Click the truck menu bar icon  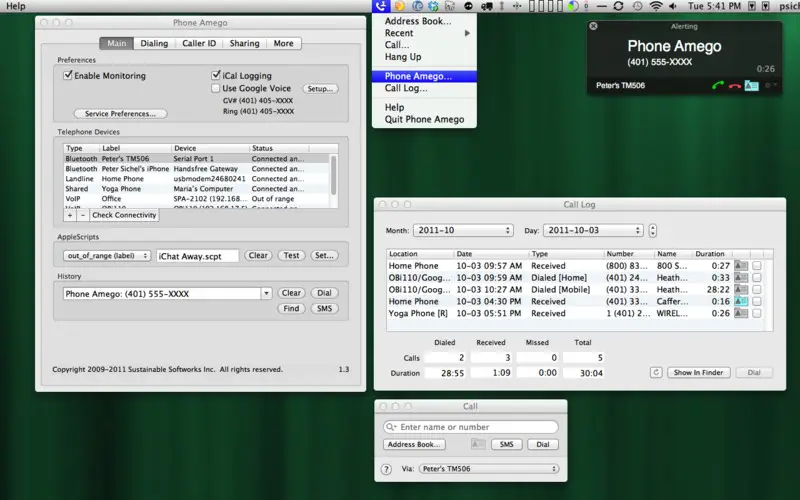(487, 6)
